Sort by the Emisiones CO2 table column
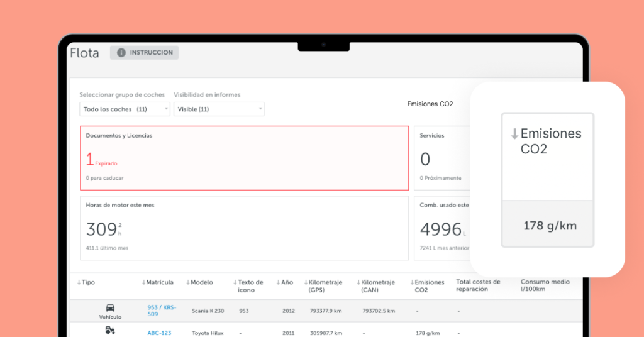 430,286
